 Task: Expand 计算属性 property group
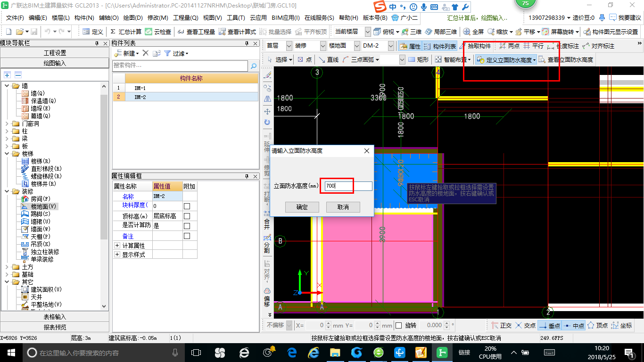pos(117,246)
